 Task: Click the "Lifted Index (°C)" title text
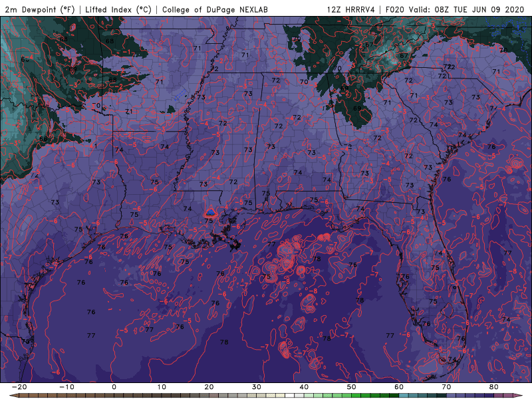click(118, 9)
